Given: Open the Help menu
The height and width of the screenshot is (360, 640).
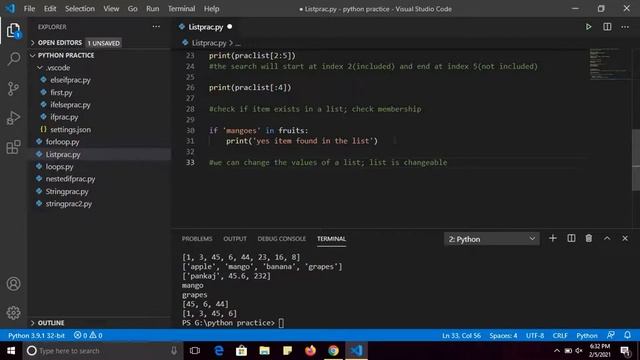Looking at the screenshot, I should [x=211, y=9].
